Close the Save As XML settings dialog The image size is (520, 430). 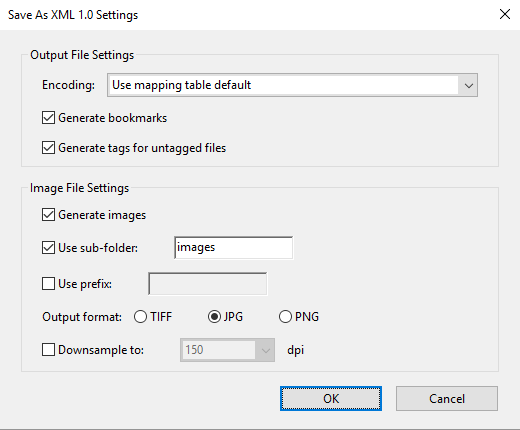coord(505,14)
